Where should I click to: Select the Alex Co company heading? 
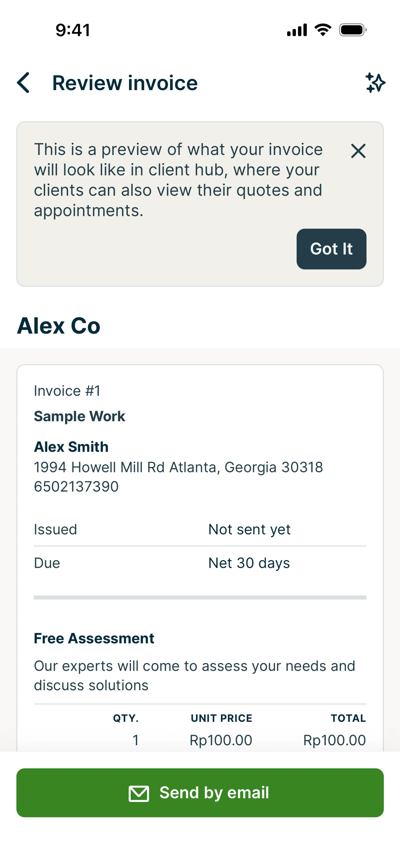click(x=59, y=326)
